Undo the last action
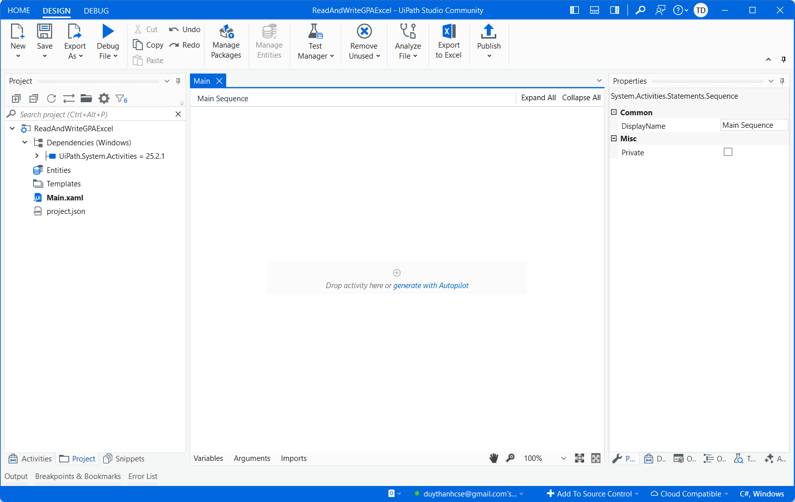Viewport: 795px width, 502px height. pyautogui.click(x=185, y=29)
